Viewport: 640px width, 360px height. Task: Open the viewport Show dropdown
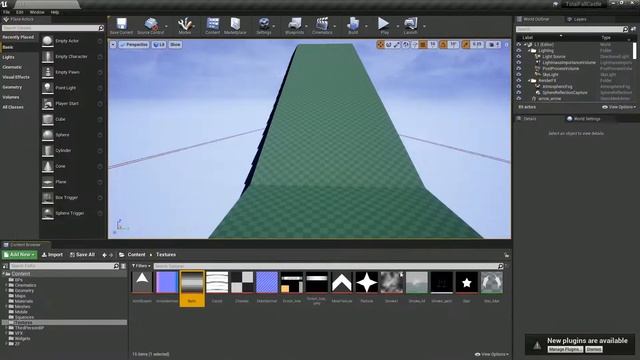click(175, 44)
